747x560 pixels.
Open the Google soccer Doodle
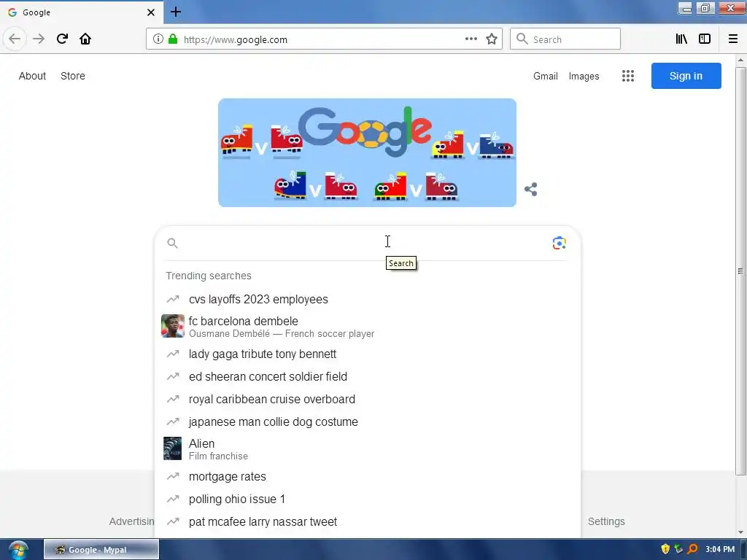point(367,153)
